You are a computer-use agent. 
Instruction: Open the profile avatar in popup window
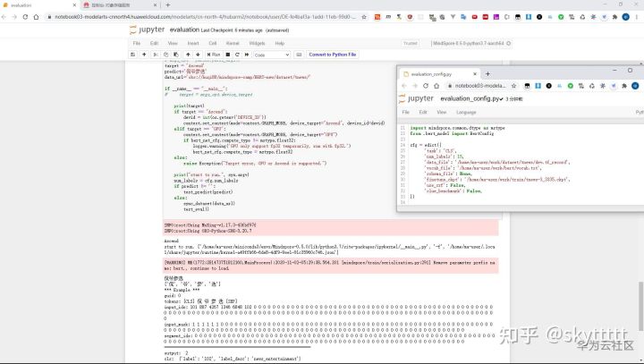pyautogui.click(x=635, y=86)
